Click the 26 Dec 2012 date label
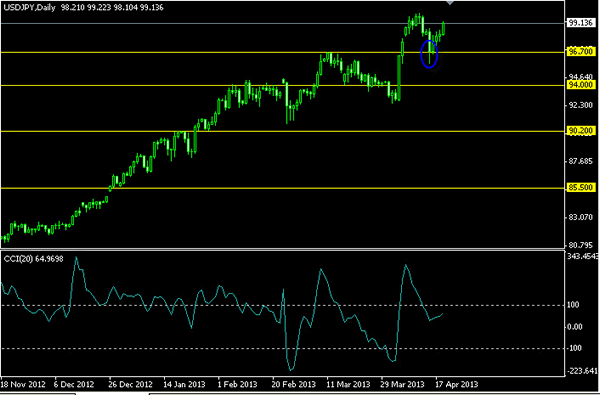This screenshot has width=600, height=395. (130, 384)
